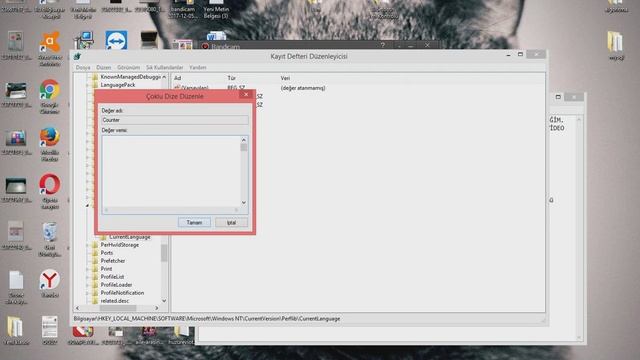640x360 pixels.
Task: Select the Yeni Metin Belgesi (3) desktop file
Action: pos(216,9)
